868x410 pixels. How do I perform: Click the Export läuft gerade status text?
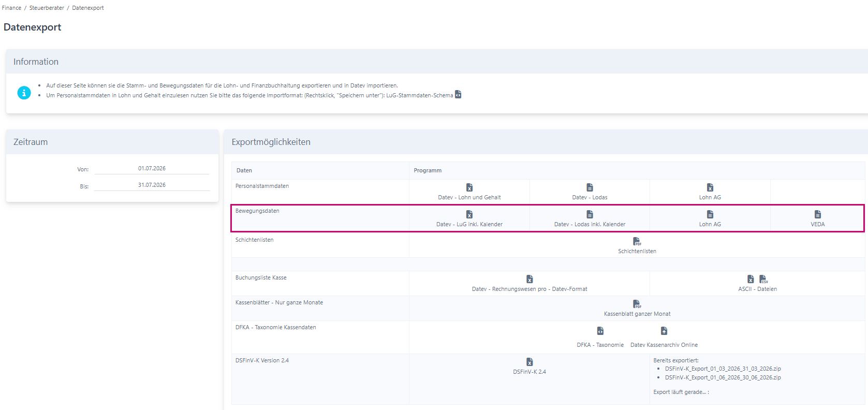(681, 392)
